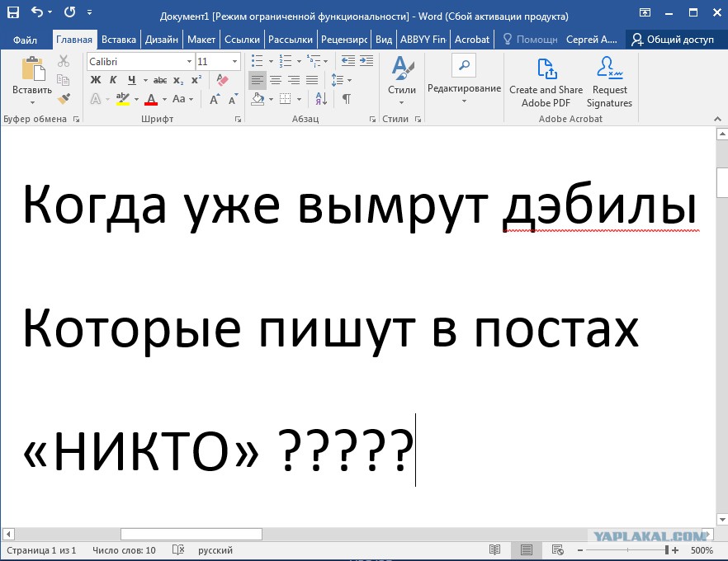Screen dimensions: 728x561
Task: Apply yellow text highlight color
Action: pyautogui.click(x=122, y=99)
